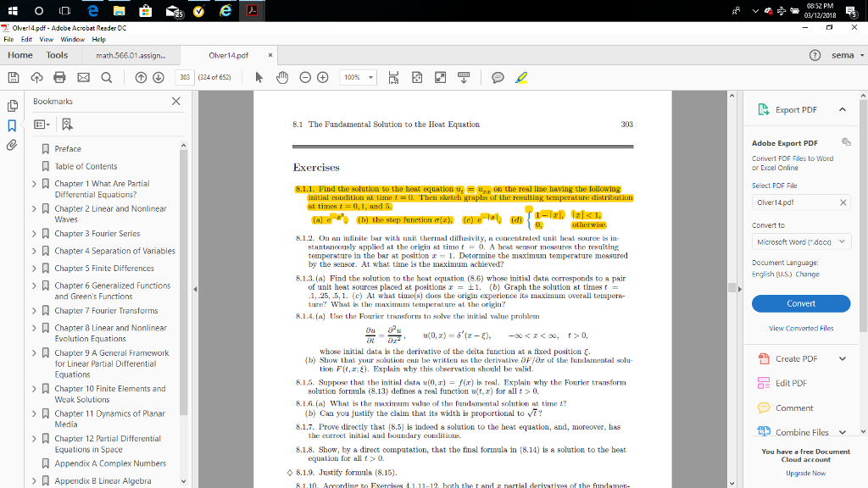Open document search with magnifier icon
The image size is (868, 488).
click(x=107, y=76)
